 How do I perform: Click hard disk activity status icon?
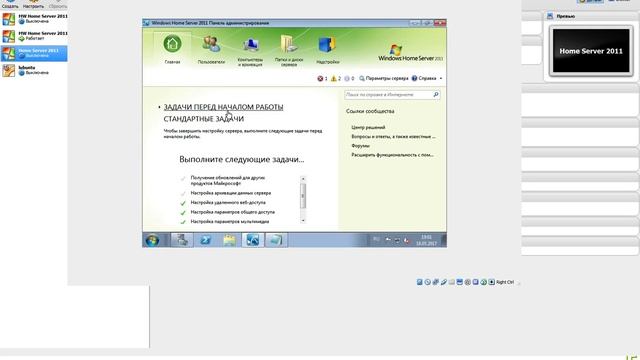pos(420,282)
